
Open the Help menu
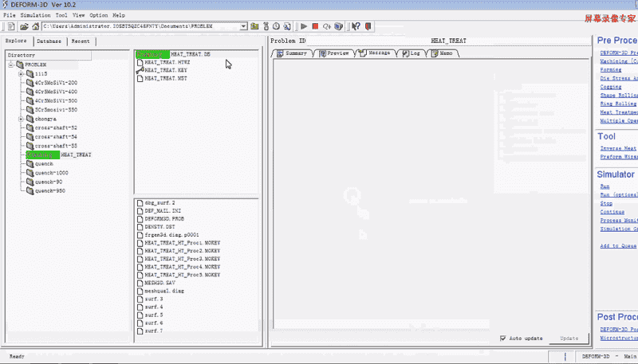point(118,15)
